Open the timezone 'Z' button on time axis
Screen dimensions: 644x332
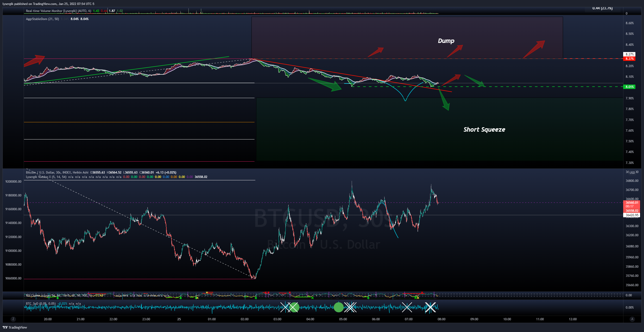pyautogui.click(x=13, y=319)
